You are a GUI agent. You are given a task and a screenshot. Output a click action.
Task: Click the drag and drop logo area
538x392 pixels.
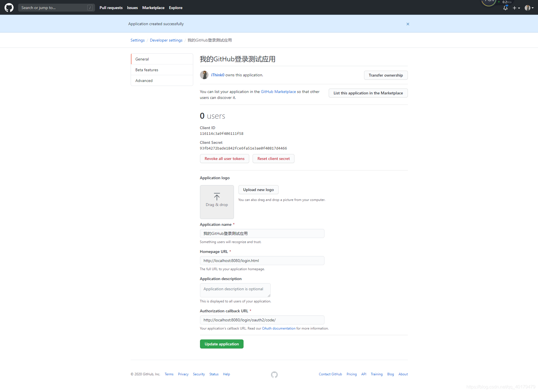point(217,202)
